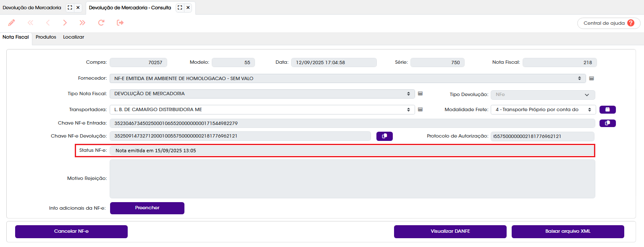Click the exit icon in toolbar
This screenshot has width=644, height=247.
point(120,23)
